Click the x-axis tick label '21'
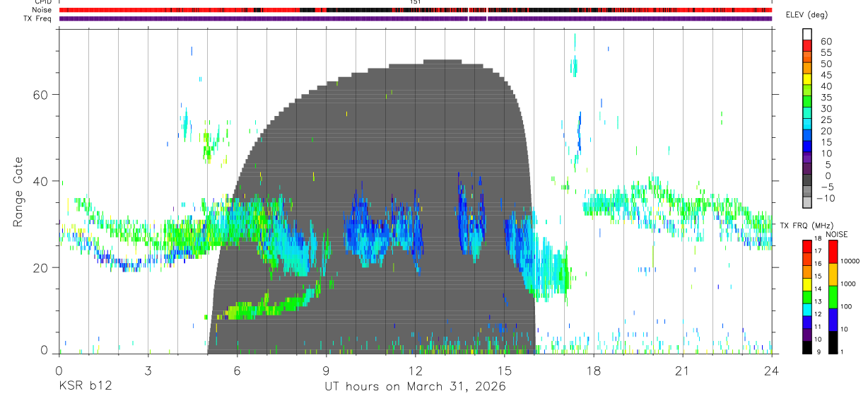 [683, 371]
